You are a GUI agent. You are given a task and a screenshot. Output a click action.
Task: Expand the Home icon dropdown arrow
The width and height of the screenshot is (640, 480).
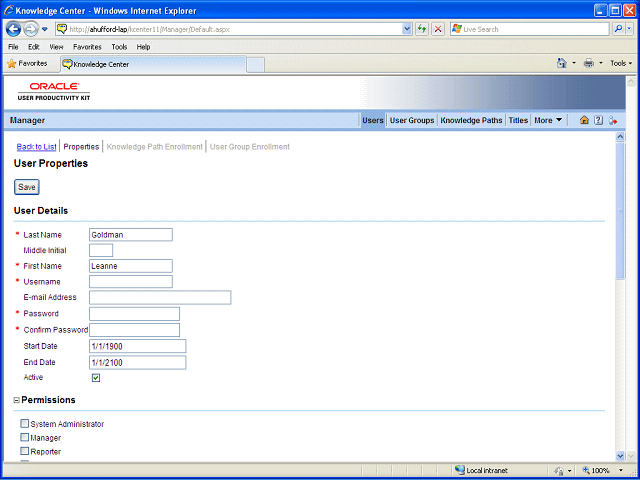tap(574, 63)
